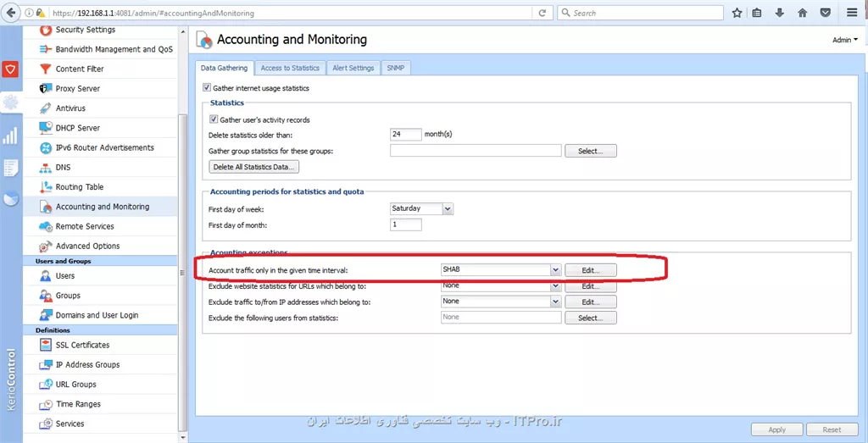Click Edit button for excluded URLs
Viewport: 868px width, 443px height.
point(591,286)
